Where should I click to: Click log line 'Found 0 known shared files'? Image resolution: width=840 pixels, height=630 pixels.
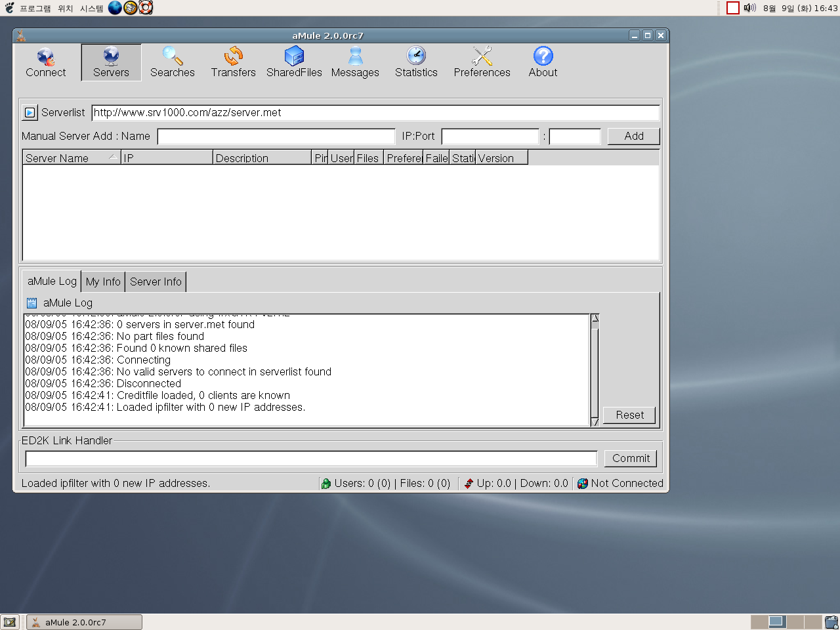[x=136, y=348]
